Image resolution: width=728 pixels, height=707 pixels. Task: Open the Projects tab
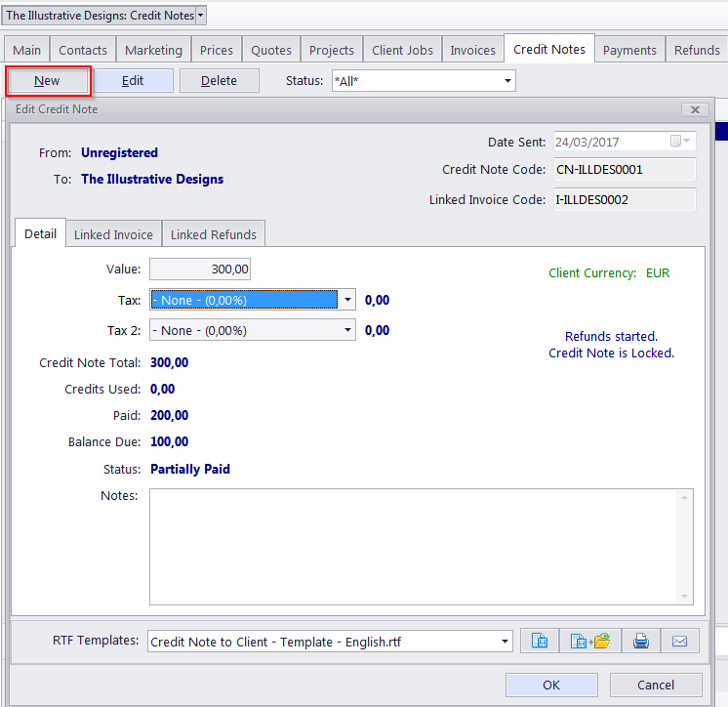[332, 50]
